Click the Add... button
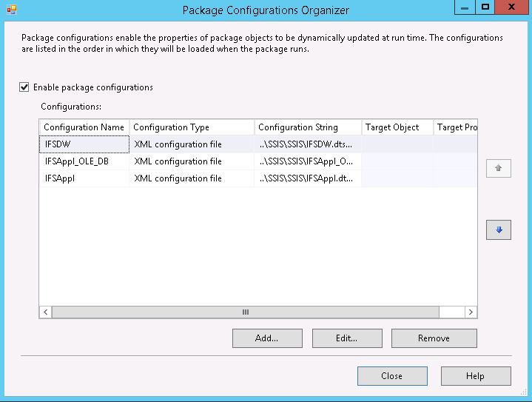Image resolution: width=532 pixels, height=402 pixels. [x=266, y=338]
